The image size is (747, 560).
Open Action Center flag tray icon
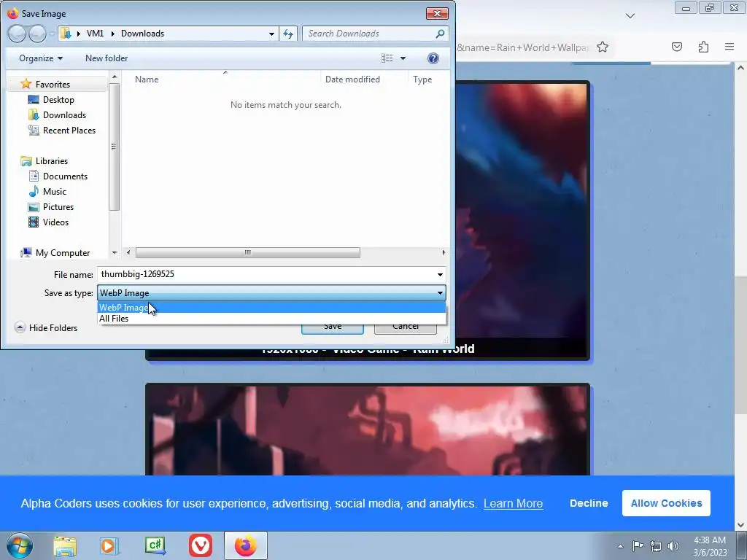click(x=638, y=545)
